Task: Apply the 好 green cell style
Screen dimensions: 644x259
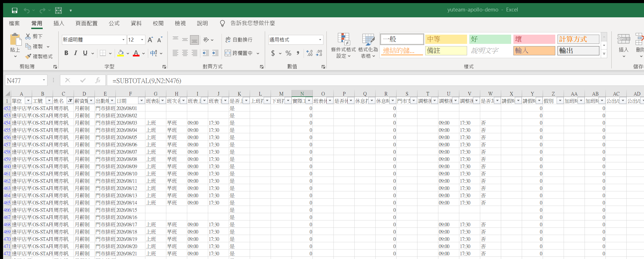Action: pyautogui.click(x=490, y=39)
